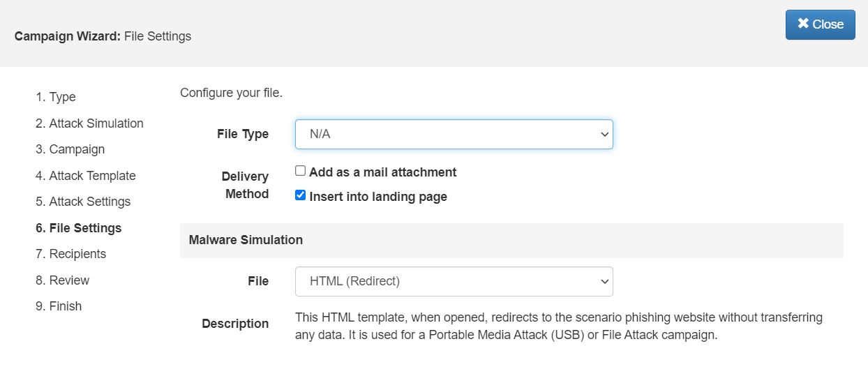
Task: Click the current File Settings step
Action: (78, 228)
